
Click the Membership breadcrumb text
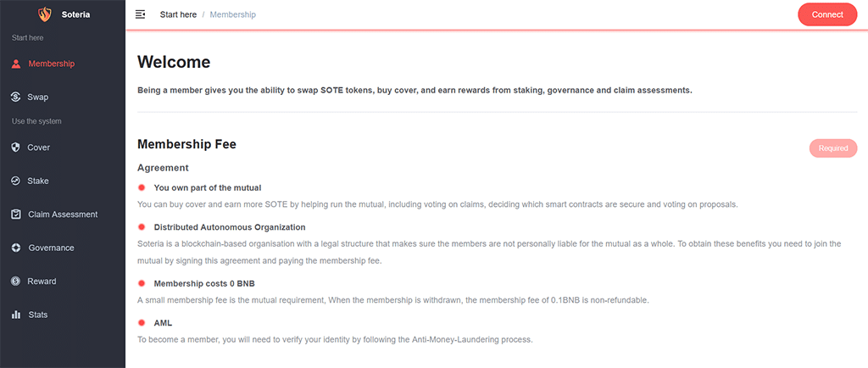pos(232,14)
